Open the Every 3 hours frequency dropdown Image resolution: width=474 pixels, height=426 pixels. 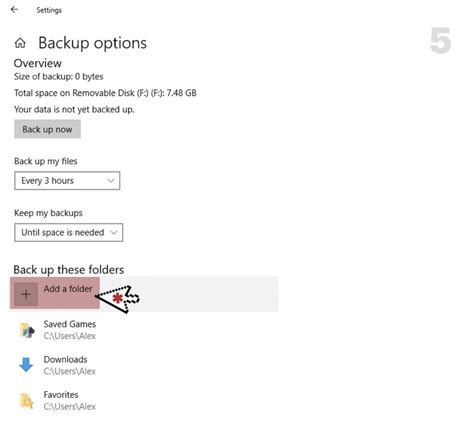67,181
